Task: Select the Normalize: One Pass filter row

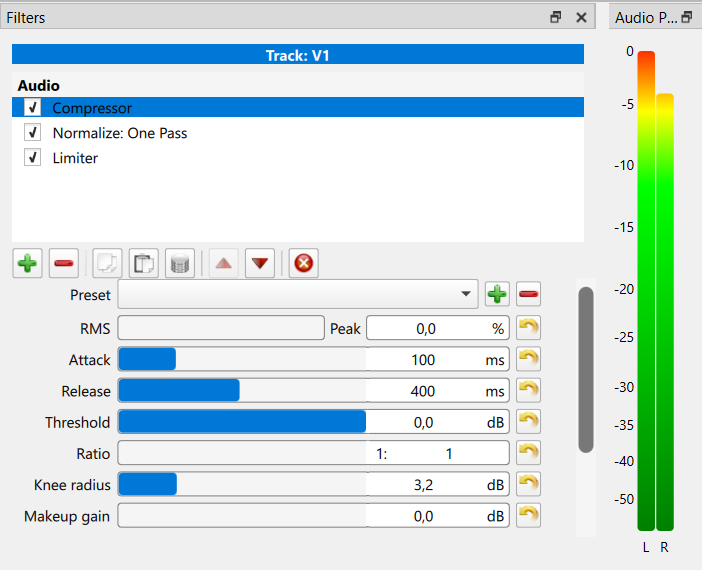Action: tap(120, 133)
